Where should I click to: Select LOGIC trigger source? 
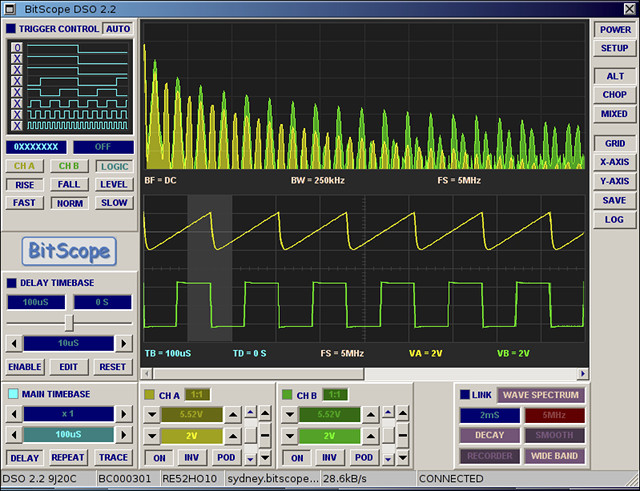pyautogui.click(x=114, y=167)
